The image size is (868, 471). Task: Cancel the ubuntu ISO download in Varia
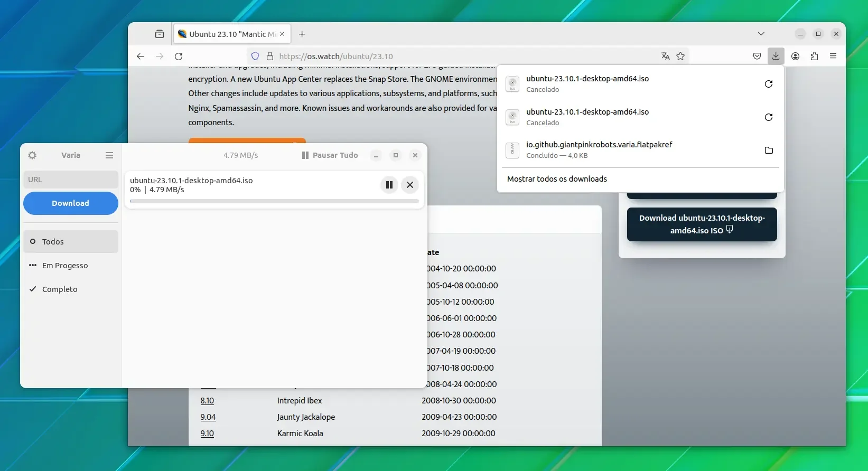pos(410,185)
